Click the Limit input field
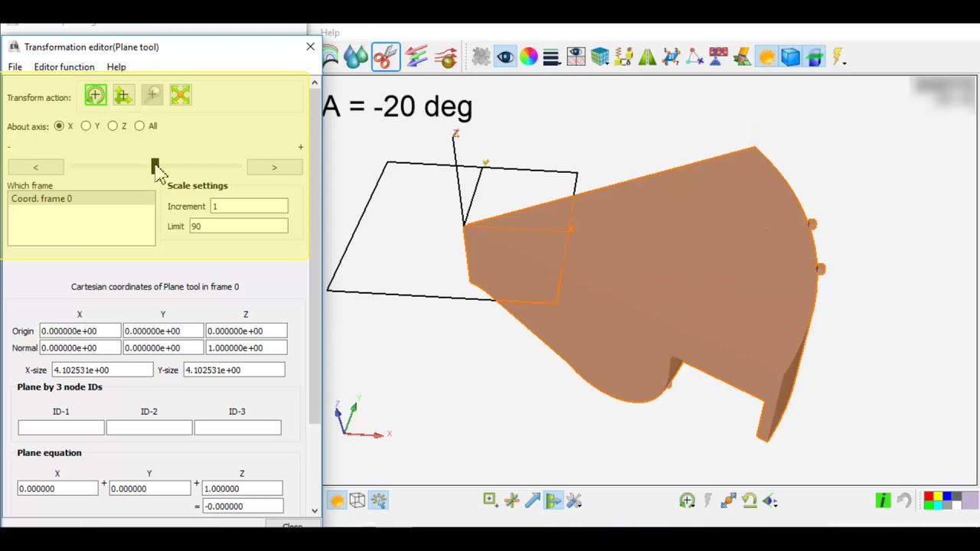Viewport: 980px width, 551px height. click(x=239, y=227)
